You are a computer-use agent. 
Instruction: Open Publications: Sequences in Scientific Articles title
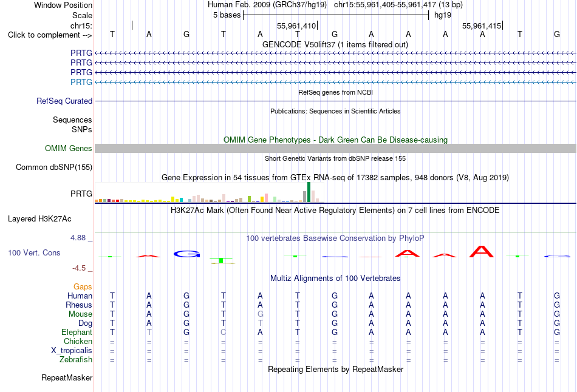click(335, 111)
